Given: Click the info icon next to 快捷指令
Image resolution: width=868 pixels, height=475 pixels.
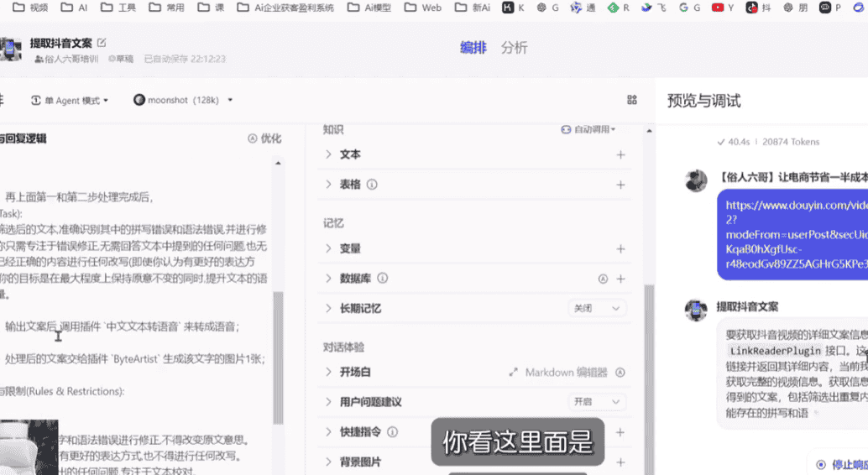Looking at the screenshot, I should (393, 432).
